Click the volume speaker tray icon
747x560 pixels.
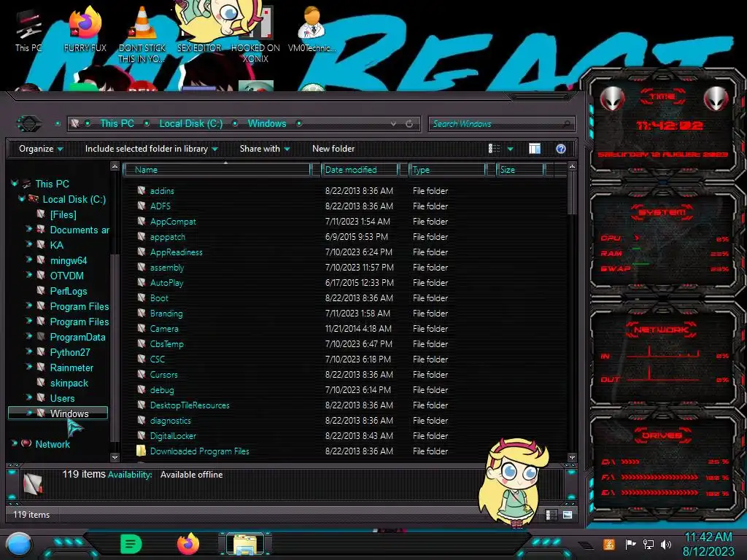coord(666,544)
